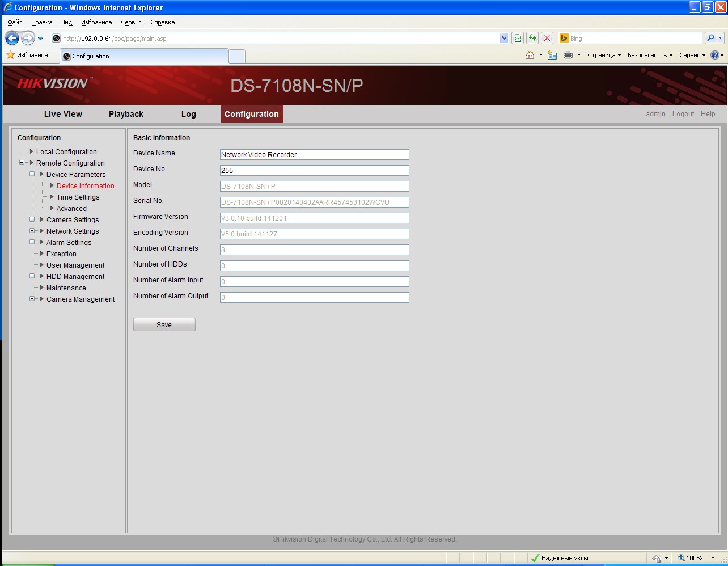The width and height of the screenshot is (728, 566).
Task: Open the Безопасность command menu
Action: (x=650, y=55)
